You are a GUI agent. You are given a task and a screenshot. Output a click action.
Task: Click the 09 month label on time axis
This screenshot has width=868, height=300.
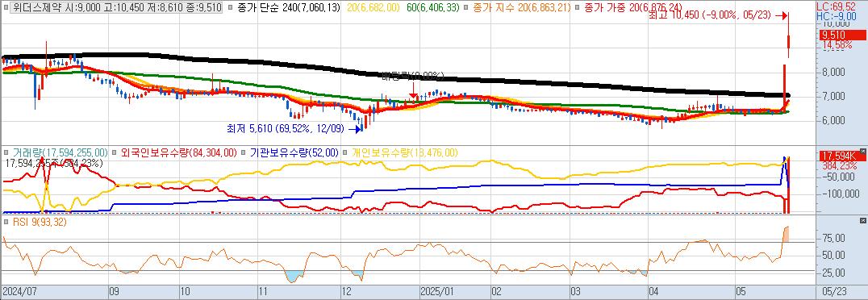click(114, 292)
